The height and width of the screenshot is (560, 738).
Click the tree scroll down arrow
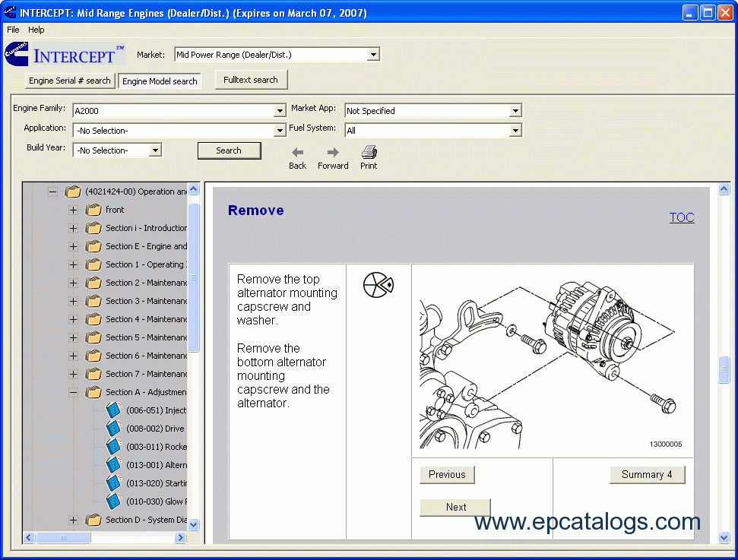click(194, 524)
